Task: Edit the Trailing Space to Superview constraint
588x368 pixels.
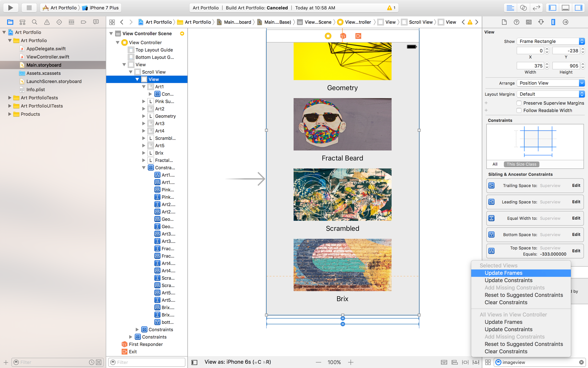Action: pos(576,185)
